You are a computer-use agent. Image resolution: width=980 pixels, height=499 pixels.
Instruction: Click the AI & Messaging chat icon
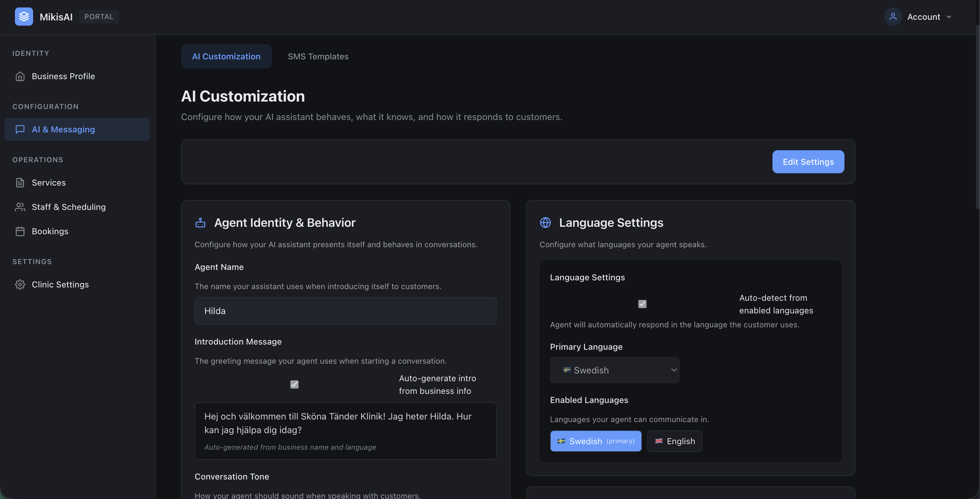(x=20, y=129)
